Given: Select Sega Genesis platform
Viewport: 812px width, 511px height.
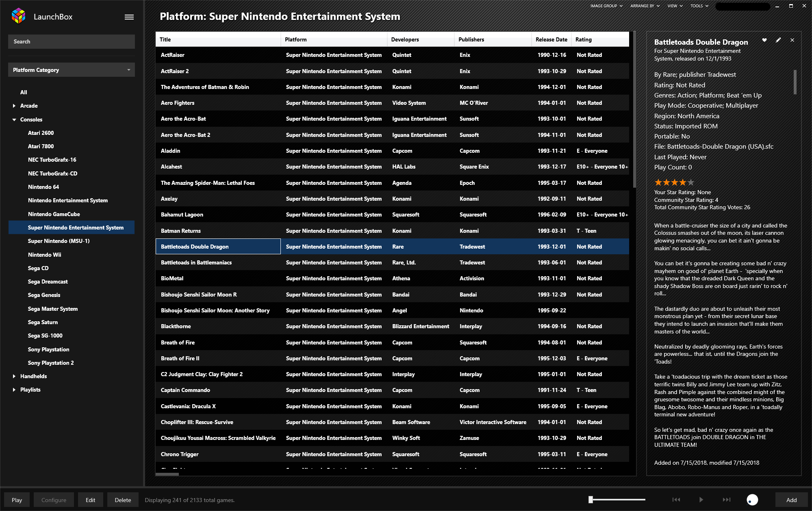Looking at the screenshot, I should point(44,295).
